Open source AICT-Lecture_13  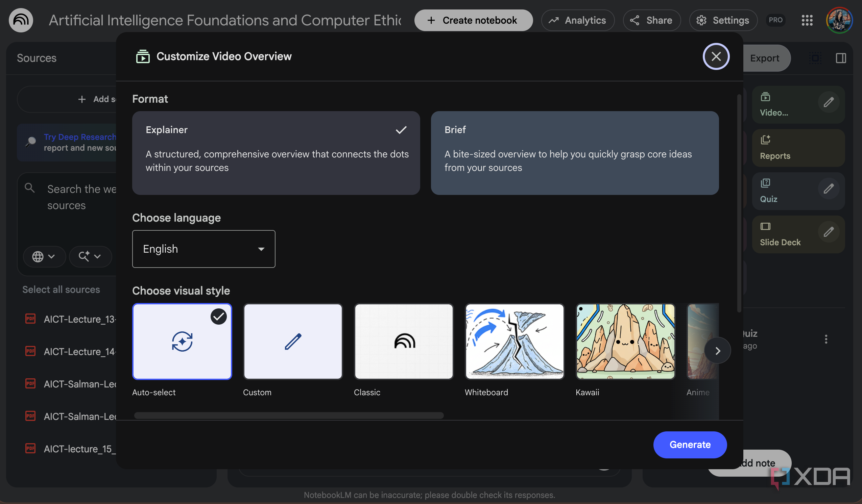[80, 319]
